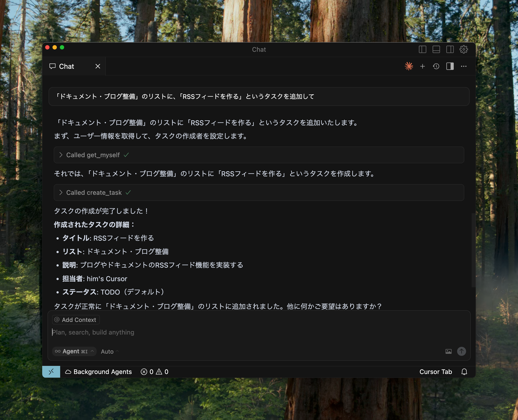
Task: Open notifications bell icon
Action: pyautogui.click(x=464, y=372)
